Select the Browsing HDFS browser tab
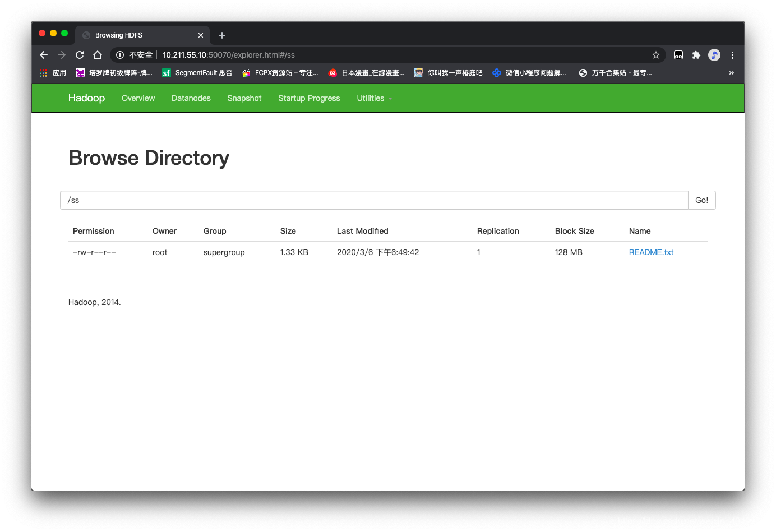 tap(142, 35)
